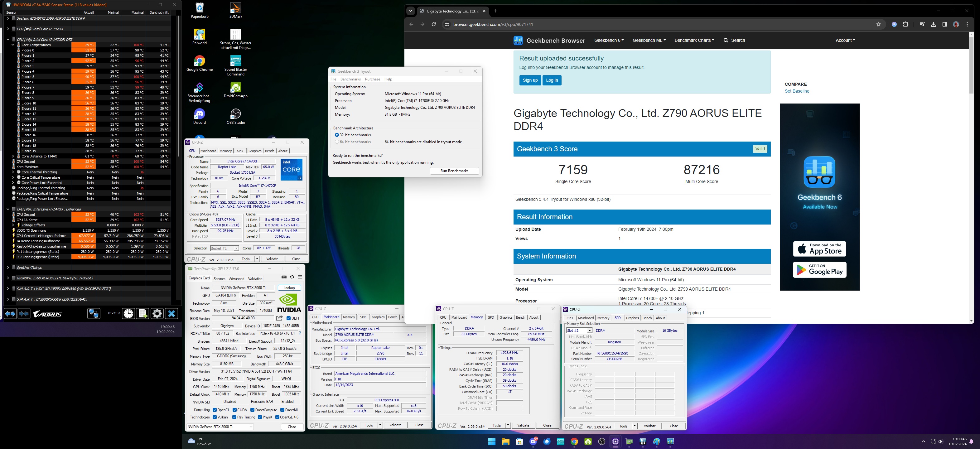Open Chrome downloads icon
The width and height of the screenshot is (980, 449).
pos(934,24)
